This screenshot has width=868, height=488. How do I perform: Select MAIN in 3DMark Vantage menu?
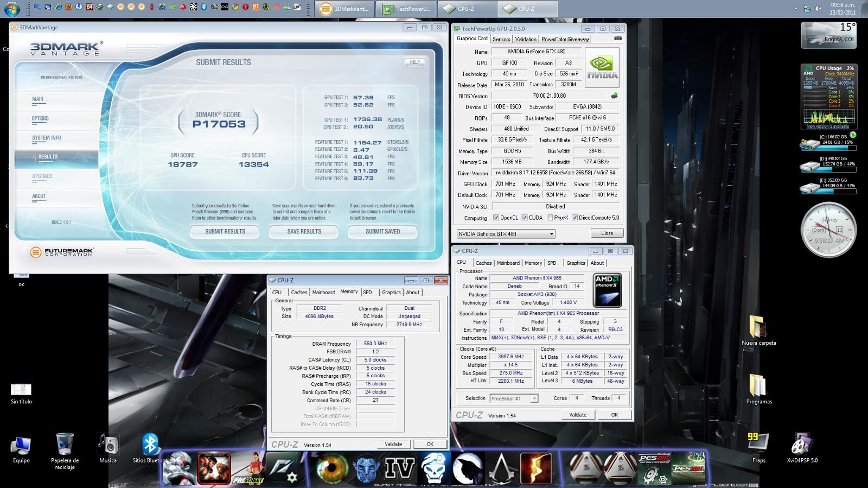coord(37,99)
